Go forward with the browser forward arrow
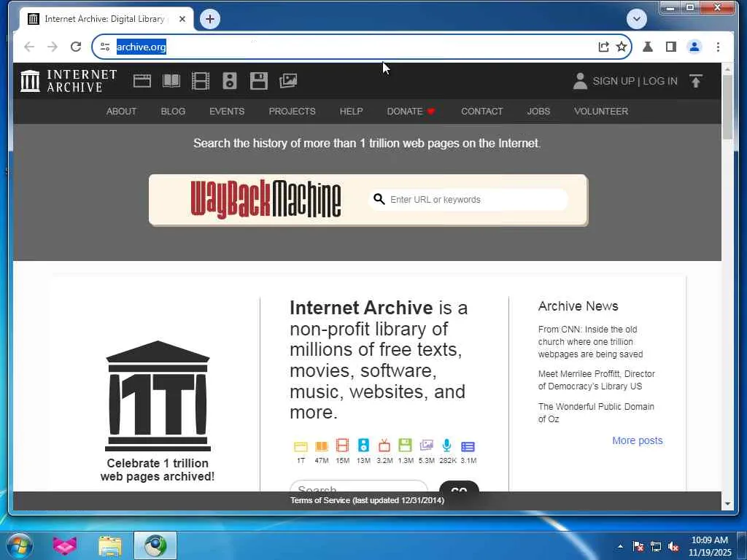747x560 pixels. pos(53,47)
